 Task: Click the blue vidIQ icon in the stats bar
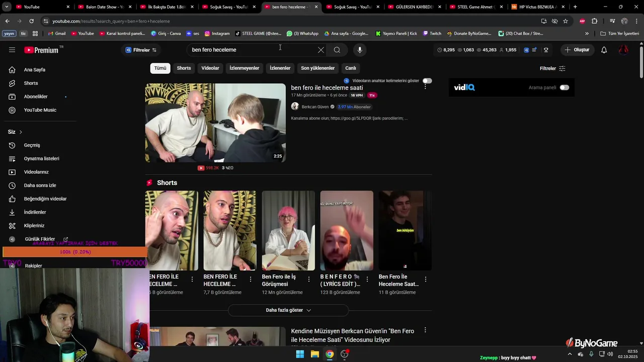[526, 50]
